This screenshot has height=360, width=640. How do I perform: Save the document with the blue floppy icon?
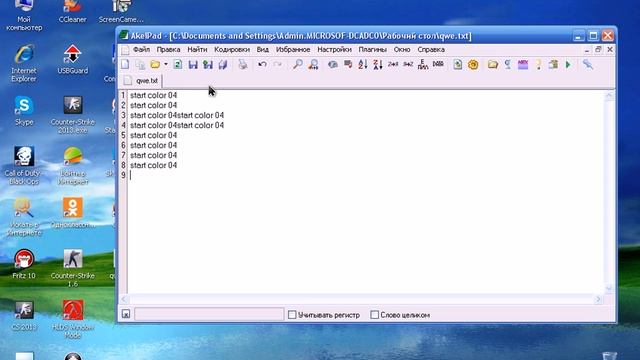(x=193, y=64)
